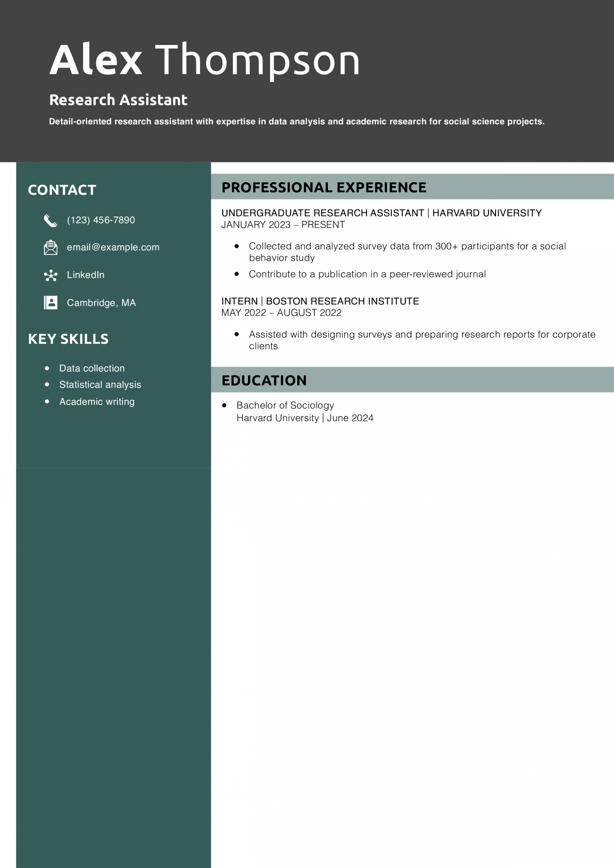This screenshot has width=614, height=868.
Task: Open the LinkedIn link
Action: (86, 275)
